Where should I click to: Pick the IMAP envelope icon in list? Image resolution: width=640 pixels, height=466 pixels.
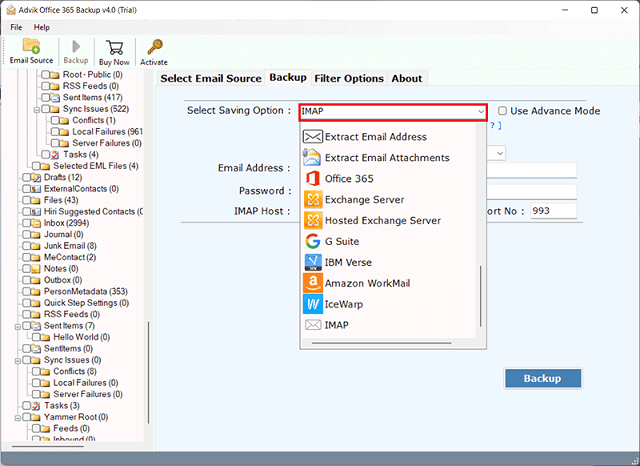313,325
